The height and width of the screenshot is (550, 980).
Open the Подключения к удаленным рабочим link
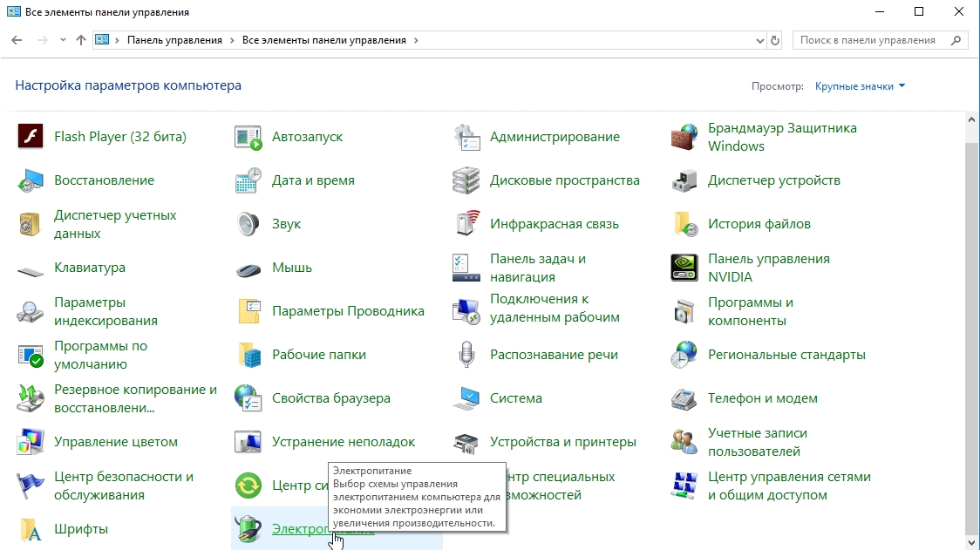(x=555, y=309)
